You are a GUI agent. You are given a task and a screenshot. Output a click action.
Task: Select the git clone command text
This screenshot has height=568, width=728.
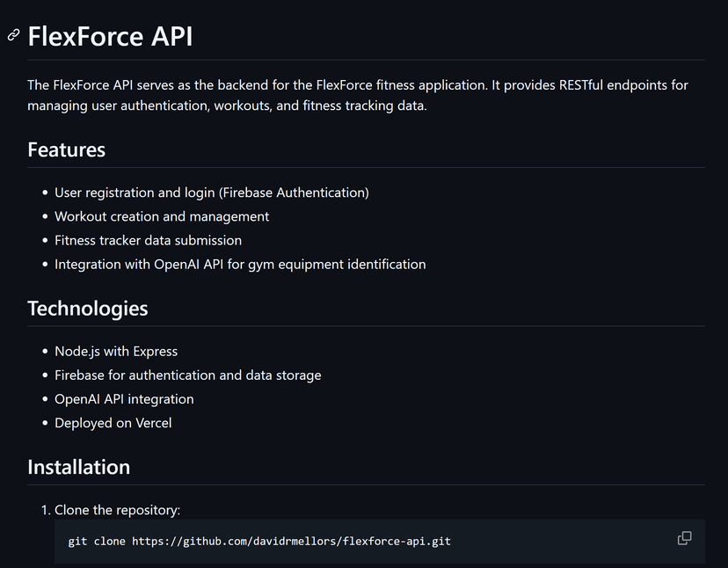coord(259,541)
